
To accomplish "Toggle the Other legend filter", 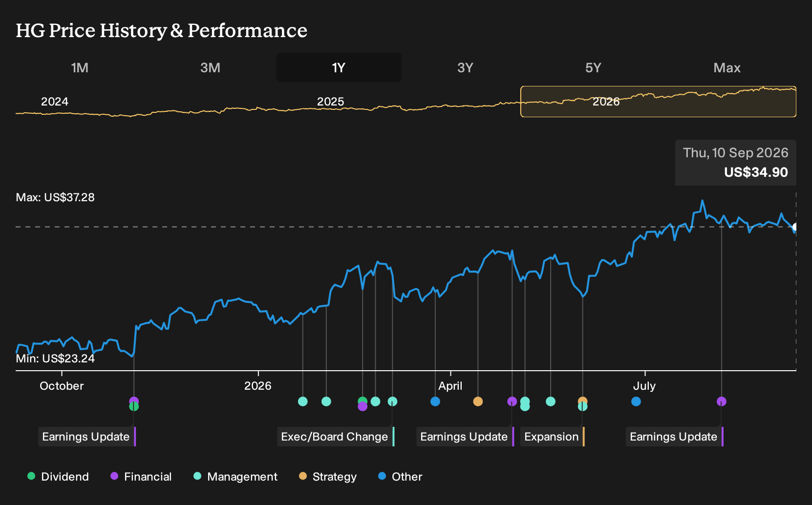I will pos(400,477).
